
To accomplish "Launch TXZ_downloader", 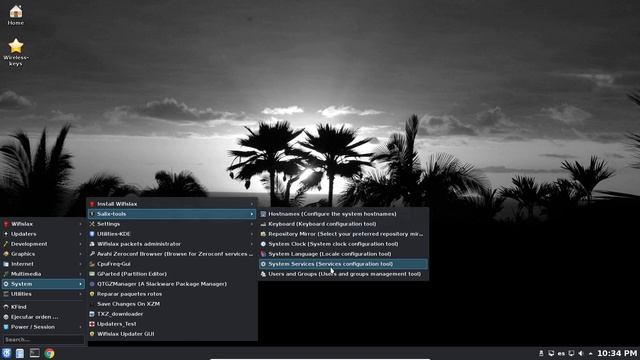I will click(172, 314).
